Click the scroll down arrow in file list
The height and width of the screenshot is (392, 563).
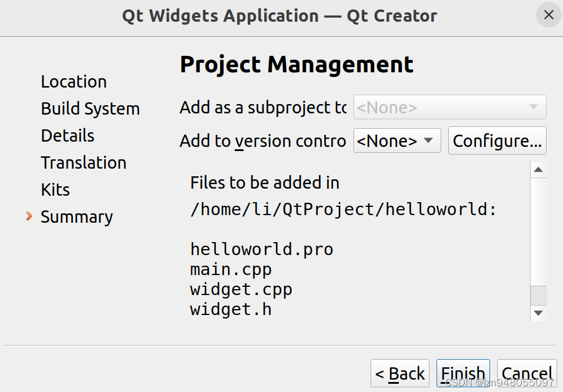[x=538, y=313]
